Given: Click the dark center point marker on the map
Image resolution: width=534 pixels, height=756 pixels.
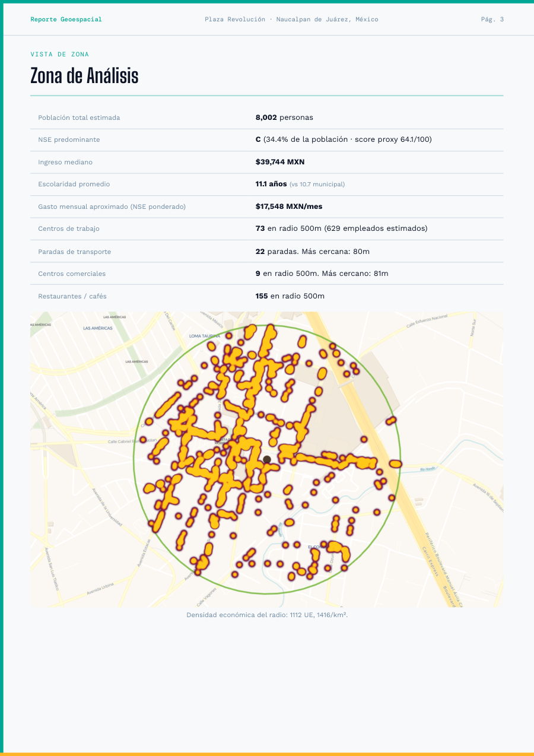Looking at the screenshot, I should 267,459.
